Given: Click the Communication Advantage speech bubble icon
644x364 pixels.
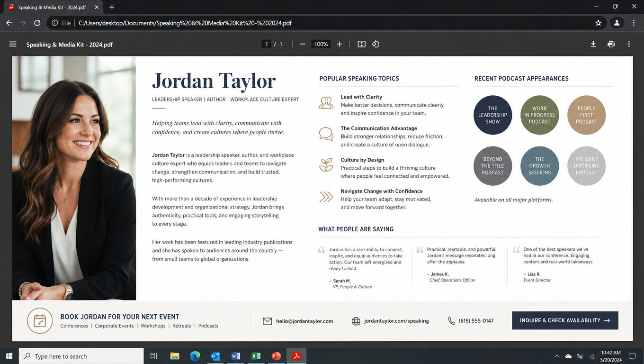Looking at the screenshot, I should (x=326, y=134).
